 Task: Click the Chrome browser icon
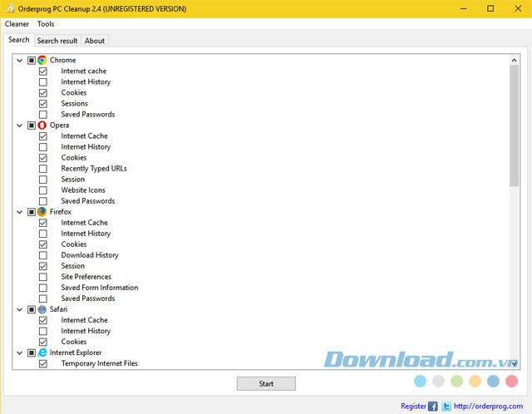[x=42, y=60]
